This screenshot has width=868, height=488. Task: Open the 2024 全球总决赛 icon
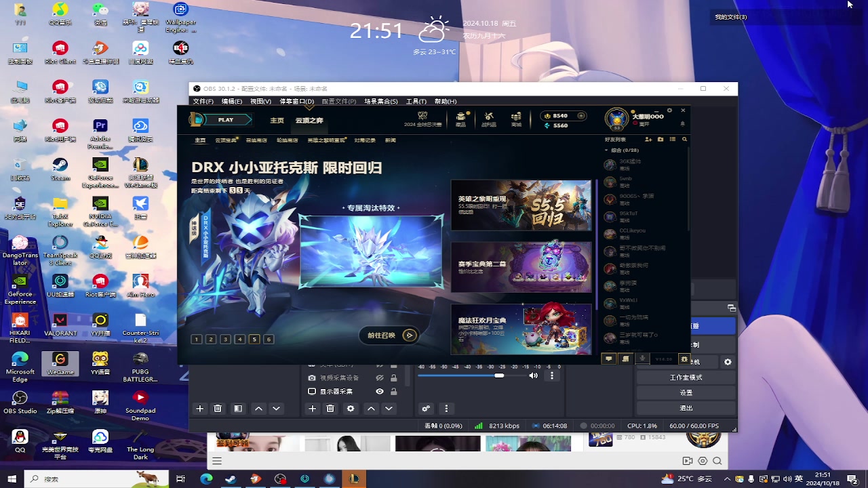point(422,119)
